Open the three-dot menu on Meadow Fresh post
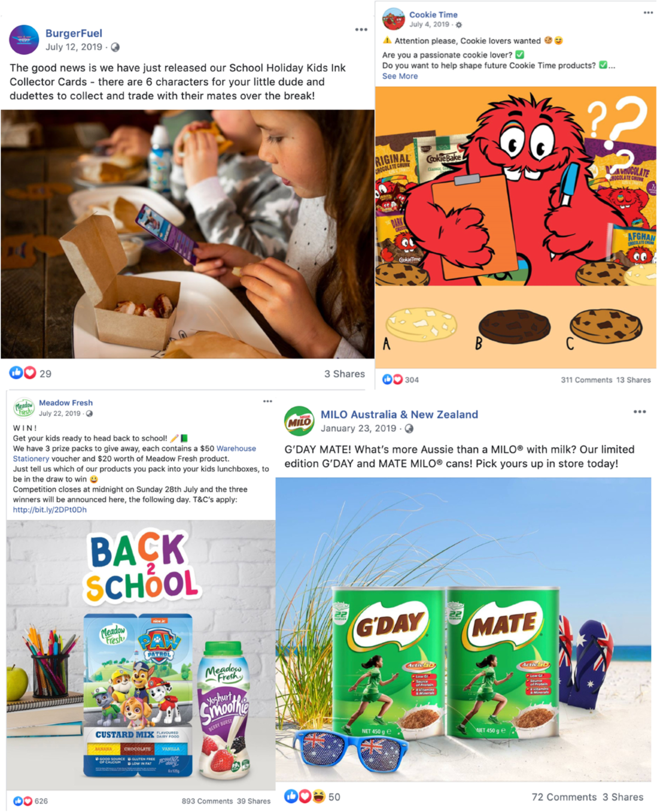The image size is (657, 812). click(267, 401)
